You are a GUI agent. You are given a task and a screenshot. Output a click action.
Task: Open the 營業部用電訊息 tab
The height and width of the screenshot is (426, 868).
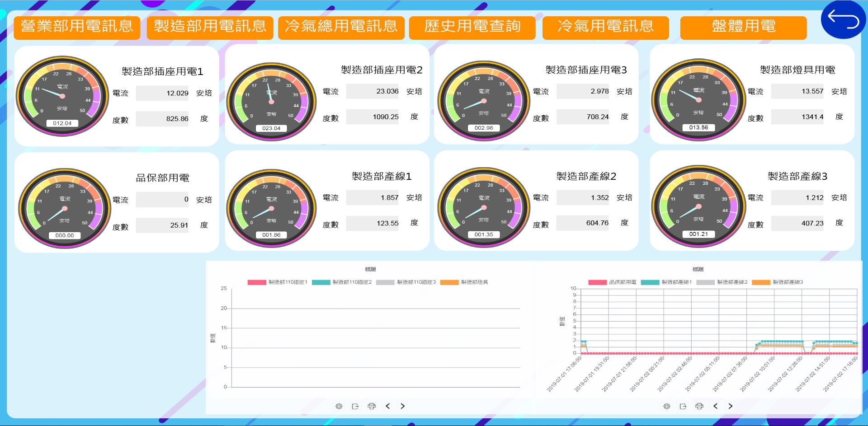(x=77, y=27)
